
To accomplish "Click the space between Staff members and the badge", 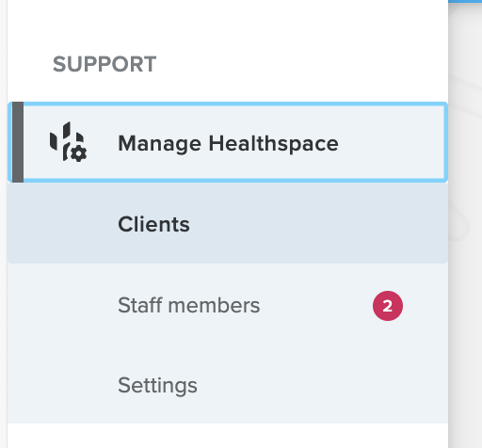I will point(315,306).
